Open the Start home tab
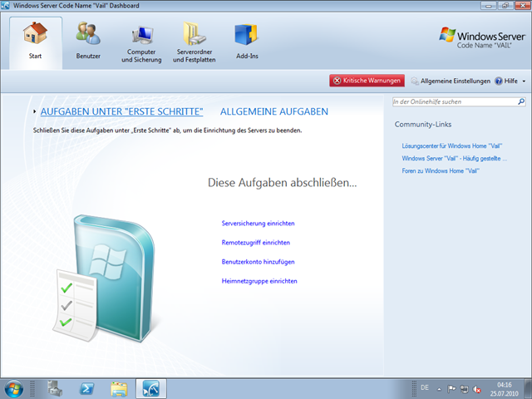 [35, 43]
